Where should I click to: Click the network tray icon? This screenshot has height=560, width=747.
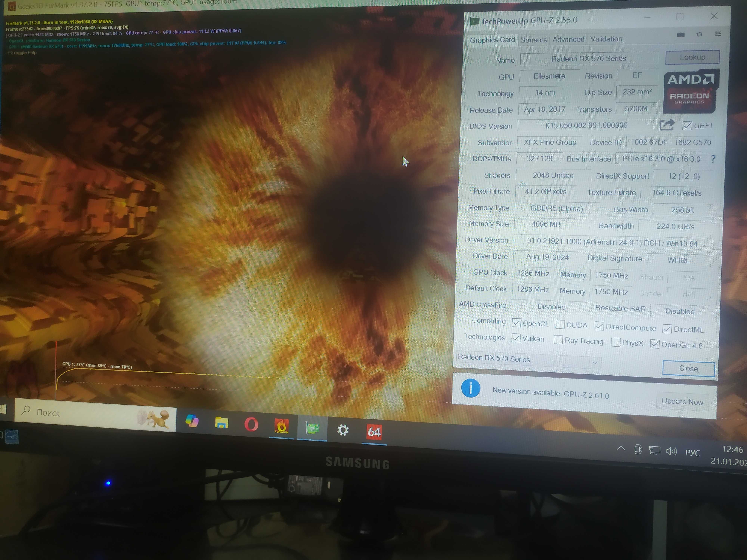pos(655,450)
